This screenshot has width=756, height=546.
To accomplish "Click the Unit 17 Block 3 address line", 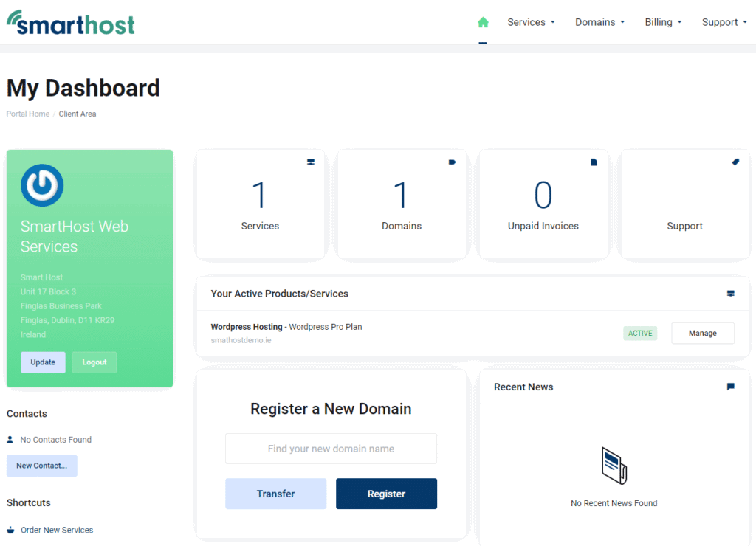I will click(48, 291).
